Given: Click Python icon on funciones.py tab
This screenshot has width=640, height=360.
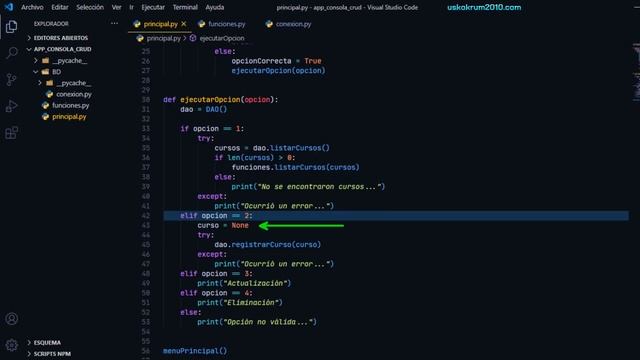Looking at the screenshot, I should (202, 24).
